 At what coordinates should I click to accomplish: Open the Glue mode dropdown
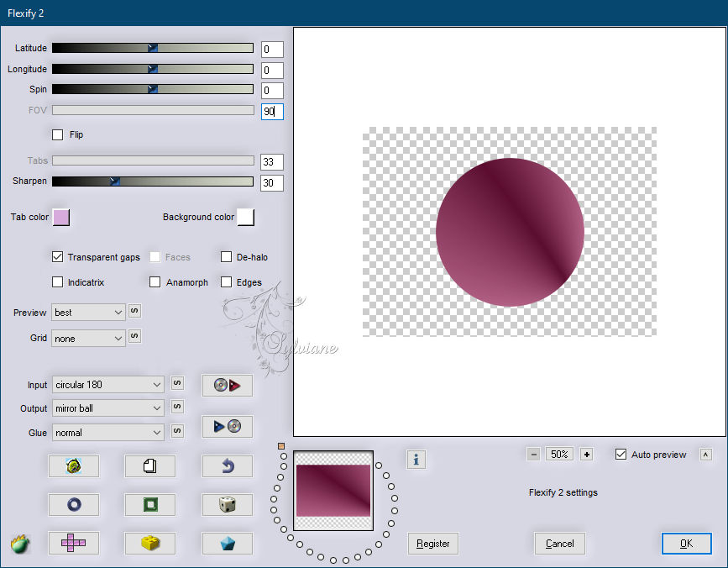[x=108, y=433]
